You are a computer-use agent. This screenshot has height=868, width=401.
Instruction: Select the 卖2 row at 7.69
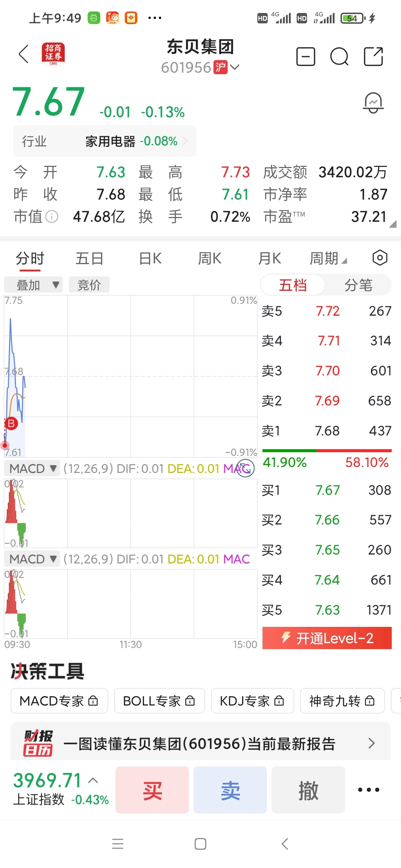[327, 401]
